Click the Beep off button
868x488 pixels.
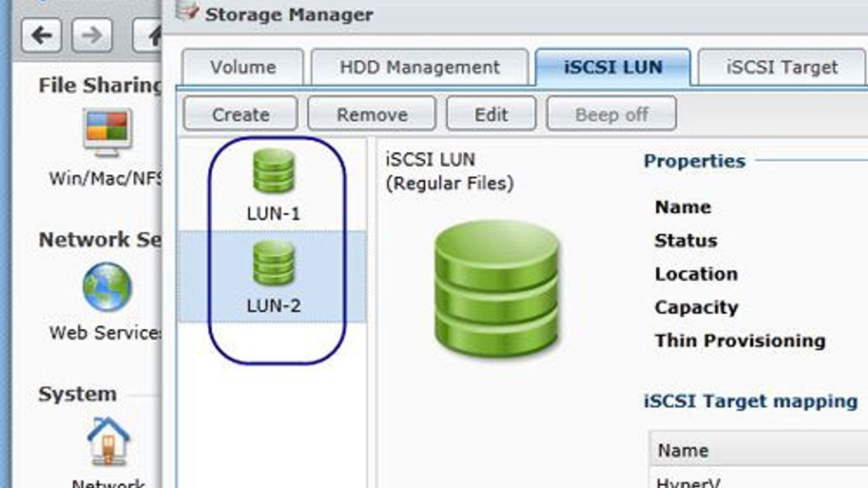[612, 114]
